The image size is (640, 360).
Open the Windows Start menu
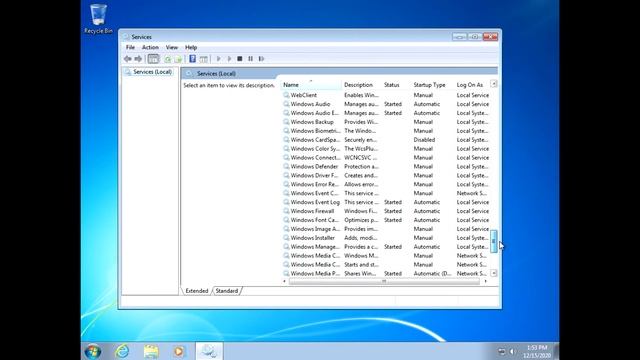point(93,351)
